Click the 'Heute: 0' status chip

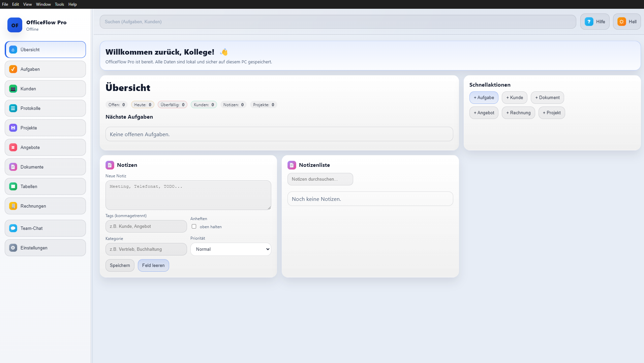(x=143, y=104)
